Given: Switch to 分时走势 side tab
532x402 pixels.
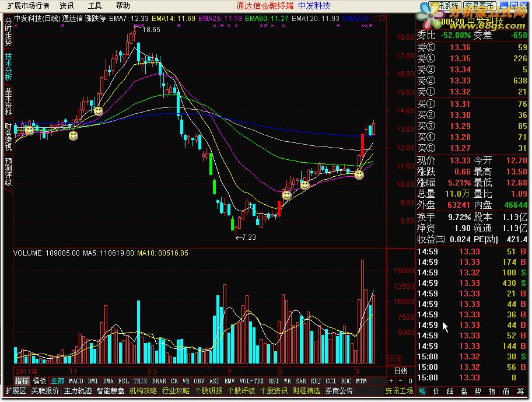Looking at the screenshot, I should click(8, 32).
